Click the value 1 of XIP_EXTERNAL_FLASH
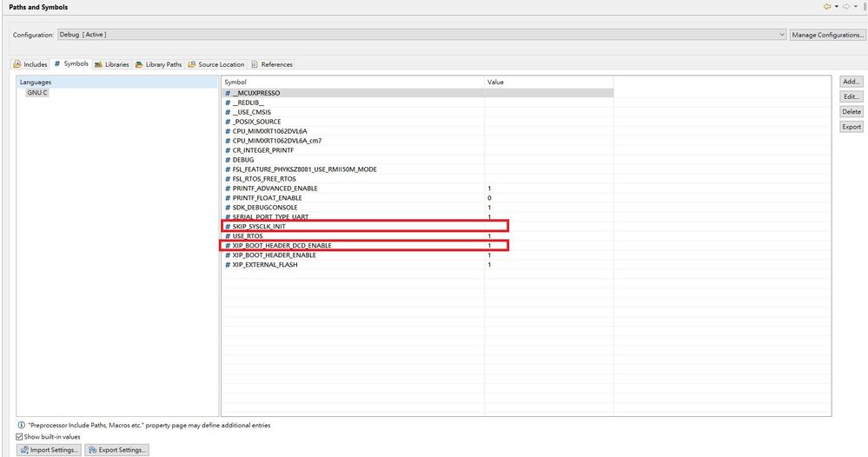This screenshot has width=868, height=457. 489,264
